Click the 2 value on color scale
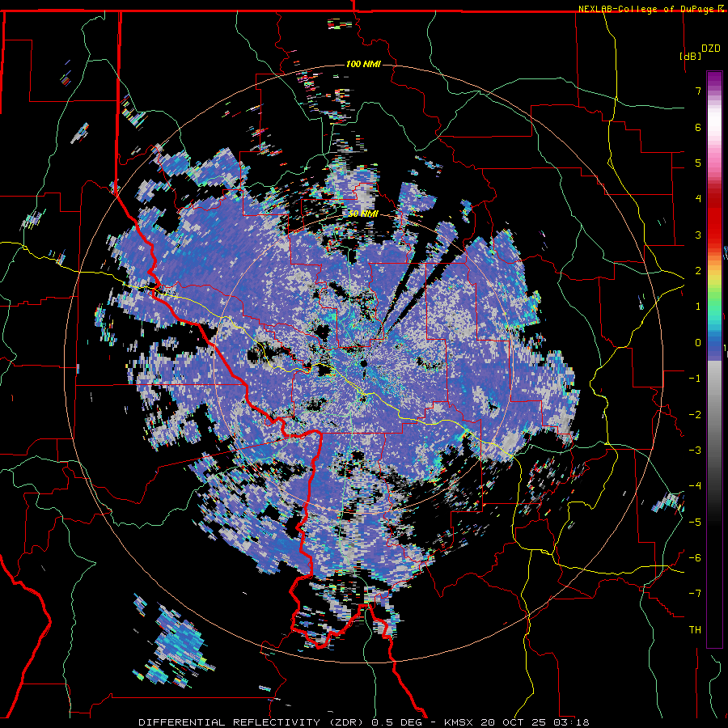 click(698, 271)
